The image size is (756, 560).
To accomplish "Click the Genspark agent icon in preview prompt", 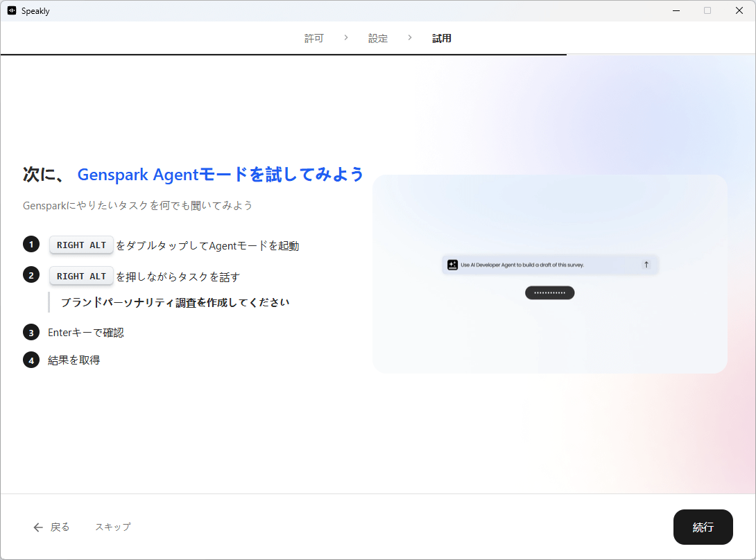I will [452, 265].
